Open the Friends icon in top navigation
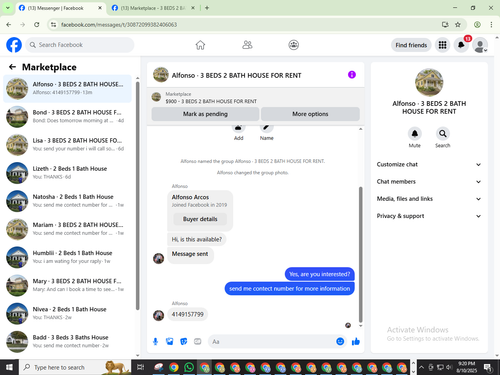Viewport: 500px width, 375px height. 247,45
